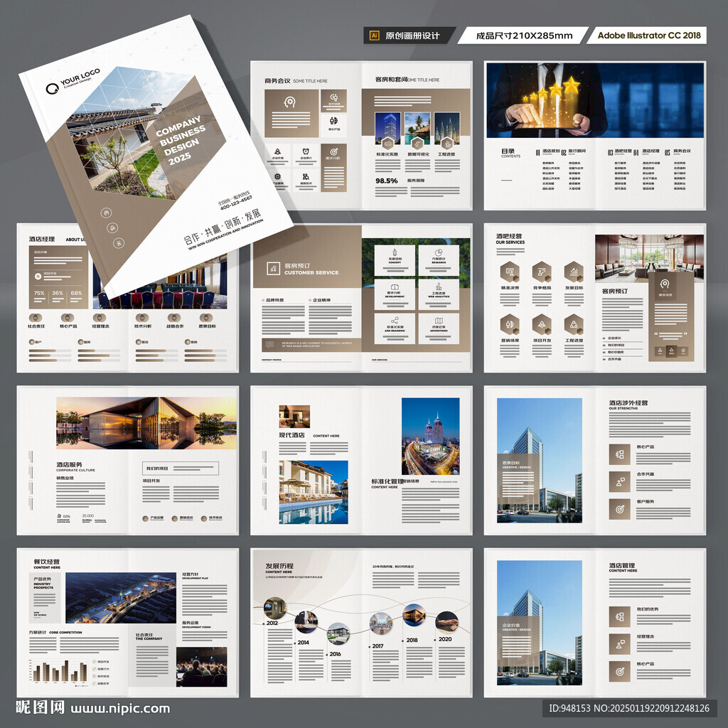Viewport: 728px width, 728px height.
Task: Click COMPANY BUSINESS DESIGN 2025 cover title
Action: coord(181,140)
